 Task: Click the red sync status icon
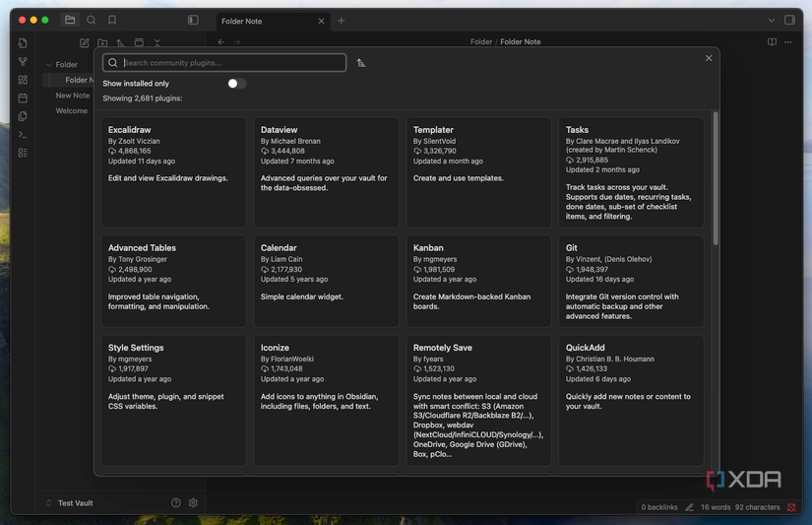pos(791,507)
